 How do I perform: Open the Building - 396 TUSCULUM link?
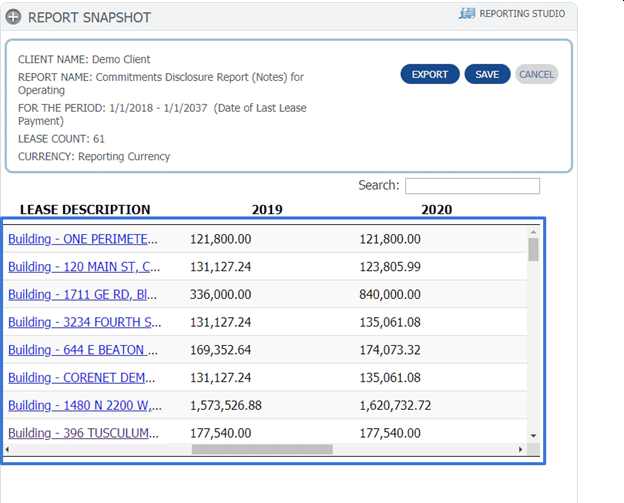(83, 433)
